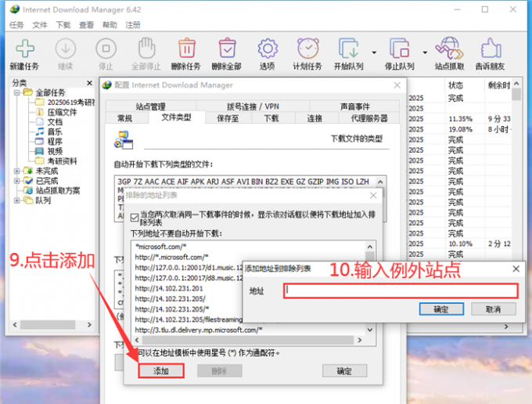Viewport: 532px width, 404px height.
Task: Select 考研资料 folder in tree
Action: pyautogui.click(x=62, y=161)
